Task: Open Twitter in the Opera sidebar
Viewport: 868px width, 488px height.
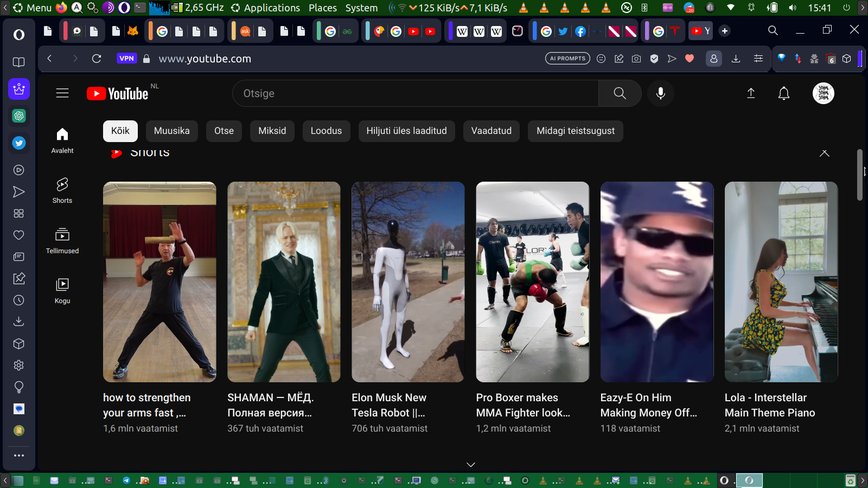Action: (19, 143)
